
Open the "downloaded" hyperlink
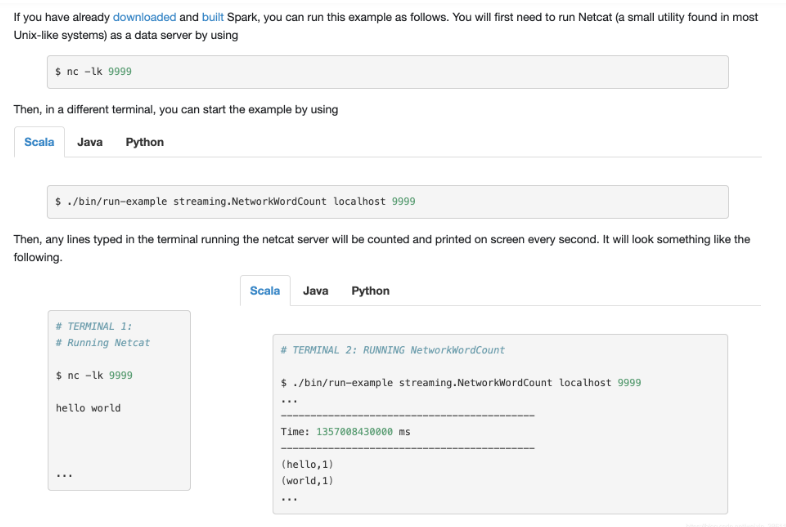(144, 17)
